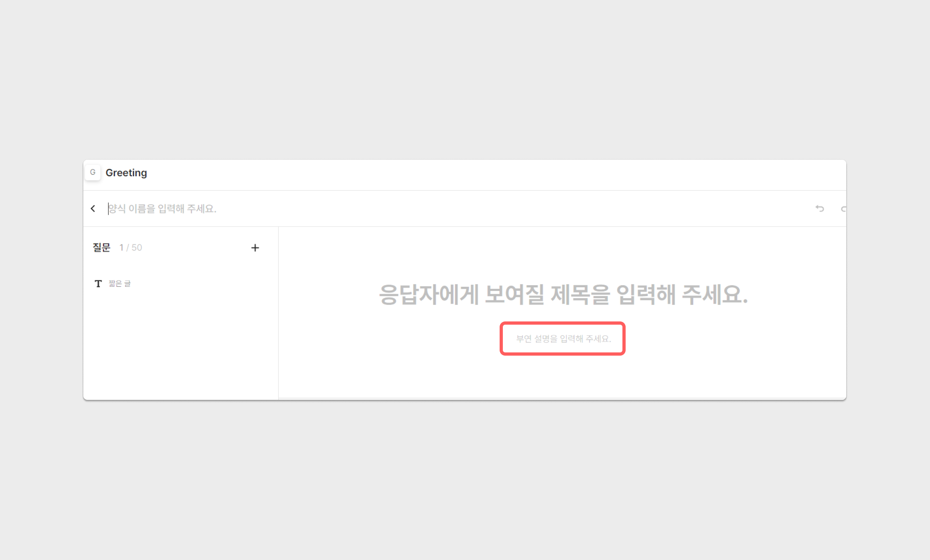Screen dimensions: 930x560
Task: Select the 짧은 글 question item
Action: coord(120,284)
